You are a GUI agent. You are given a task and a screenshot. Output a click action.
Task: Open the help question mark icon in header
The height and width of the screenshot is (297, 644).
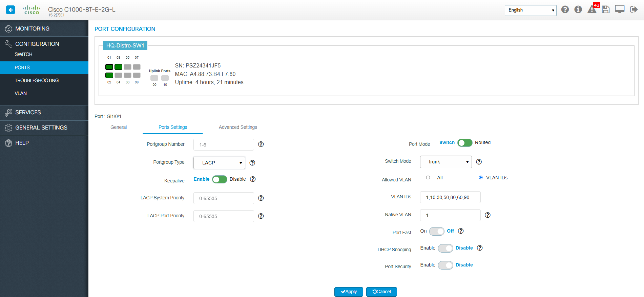[565, 9]
